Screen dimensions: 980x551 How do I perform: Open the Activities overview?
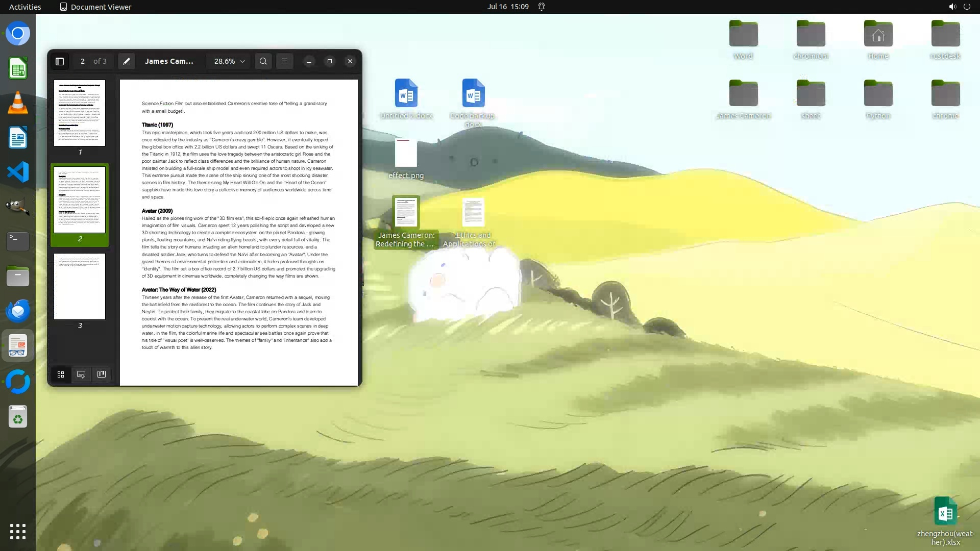tap(25, 7)
